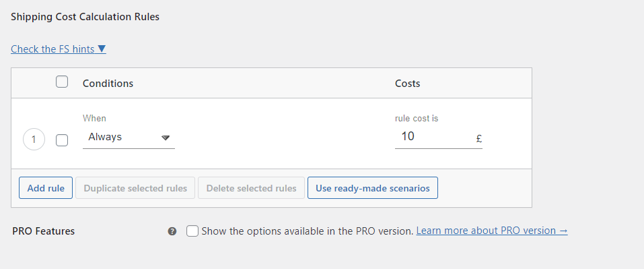Open Use ready-made scenarios
This screenshot has height=269, width=644.
coord(373,188)
